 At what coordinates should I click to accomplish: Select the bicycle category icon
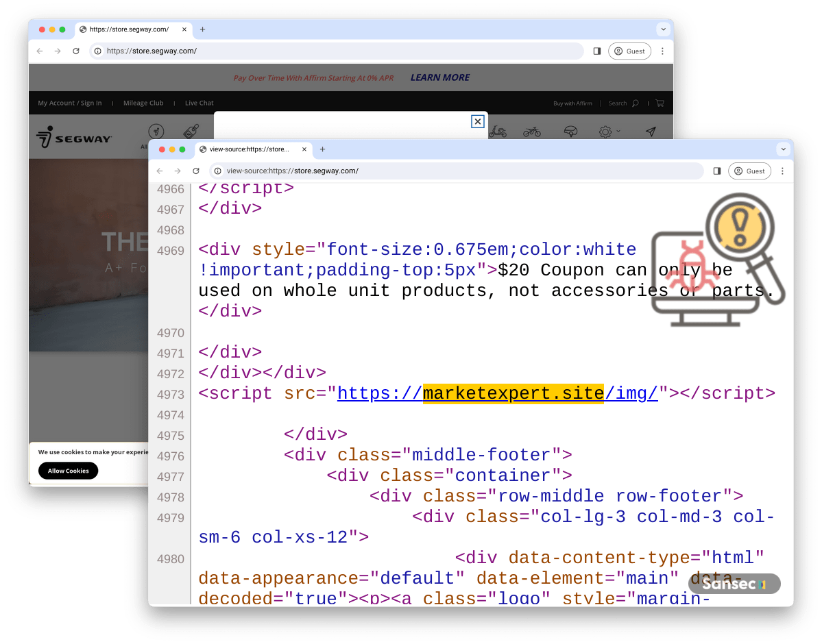(x=532, y=132)
